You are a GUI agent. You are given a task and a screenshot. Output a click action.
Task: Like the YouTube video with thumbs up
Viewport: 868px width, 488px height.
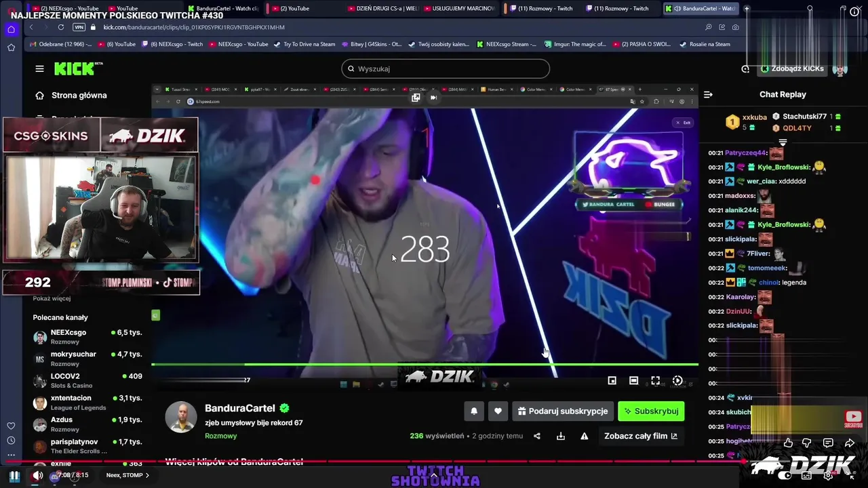tap(788, 443)
